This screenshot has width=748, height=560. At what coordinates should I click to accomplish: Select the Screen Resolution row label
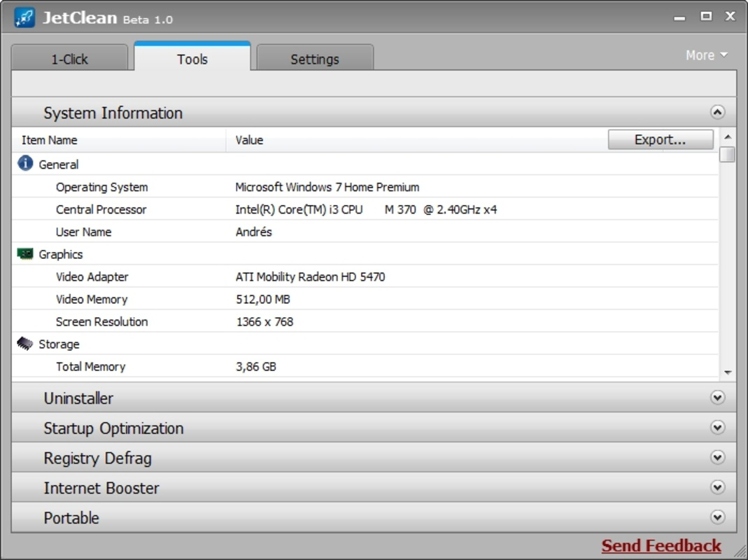(x=101, y=321)
